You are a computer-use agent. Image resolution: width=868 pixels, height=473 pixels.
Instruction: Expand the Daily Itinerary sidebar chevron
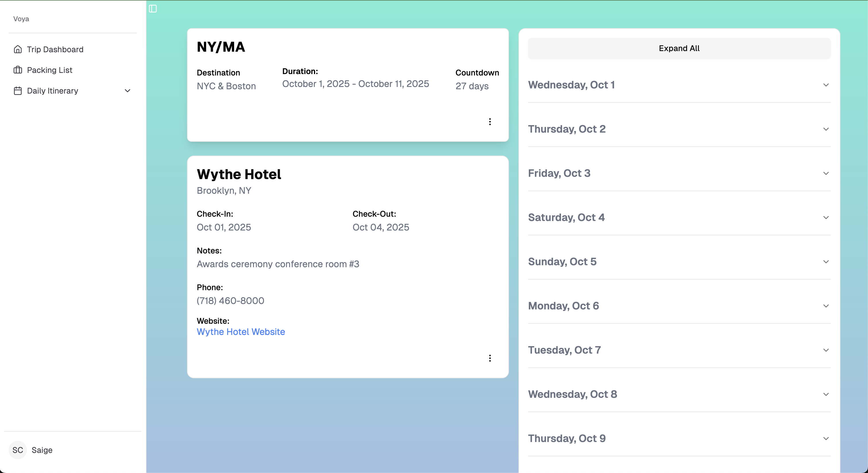tap(127, 91)
